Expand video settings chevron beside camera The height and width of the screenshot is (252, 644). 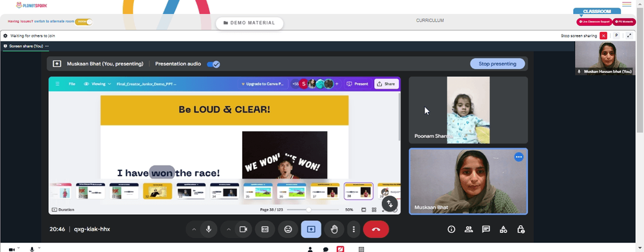point(229,229)
